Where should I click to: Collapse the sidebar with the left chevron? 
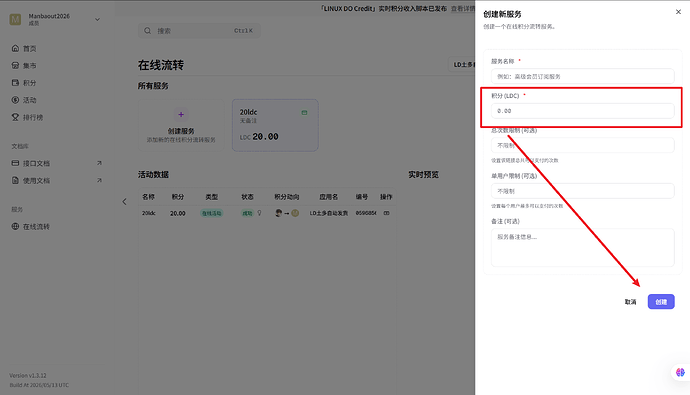[124, 201]
